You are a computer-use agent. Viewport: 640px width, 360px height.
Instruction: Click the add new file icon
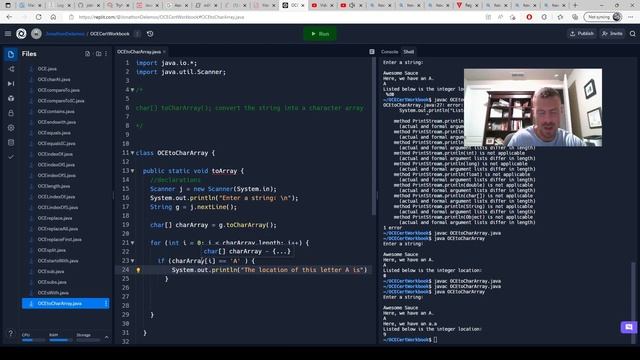click(x=87, y=54)
